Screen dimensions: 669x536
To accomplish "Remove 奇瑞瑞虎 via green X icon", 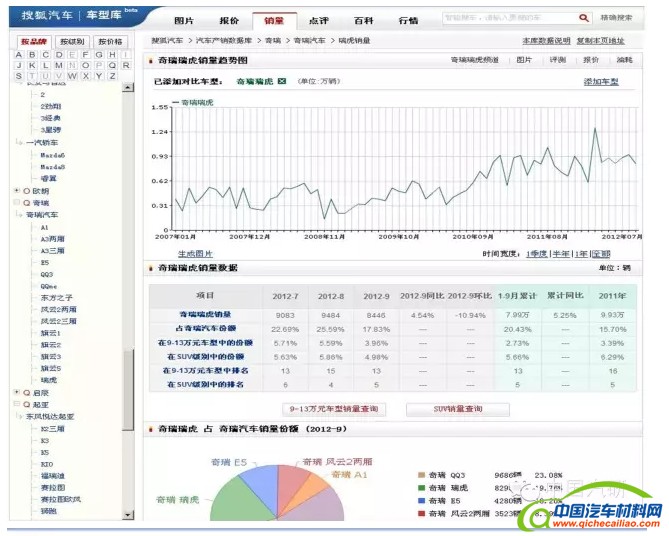I will (282, 81).
